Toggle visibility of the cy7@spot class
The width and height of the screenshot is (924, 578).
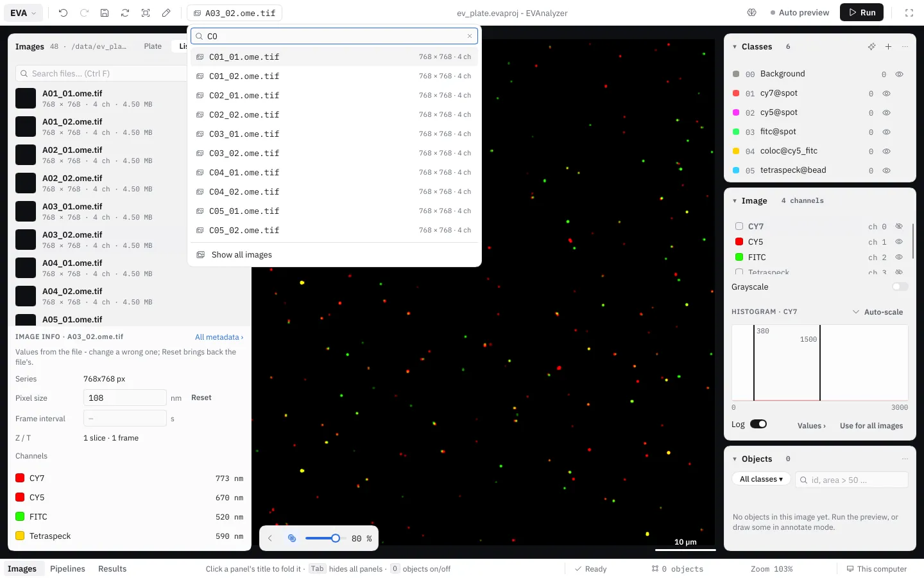pos(887,94)
